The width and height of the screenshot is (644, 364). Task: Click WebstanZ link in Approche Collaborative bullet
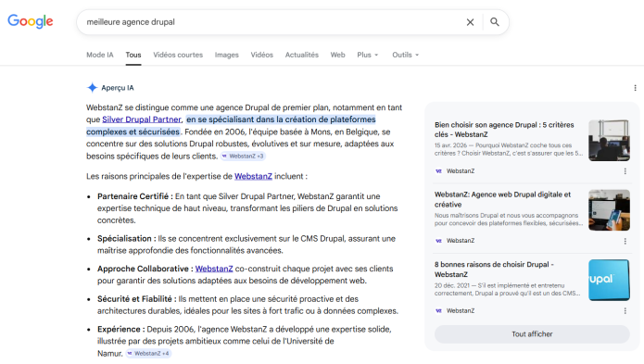tap(214, 269)
